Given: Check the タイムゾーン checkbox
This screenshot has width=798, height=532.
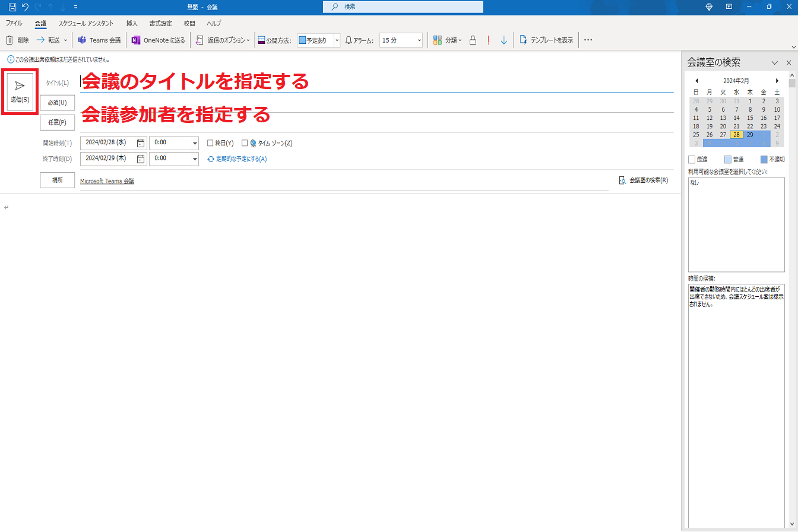Looking at the screenshot, I should [244, 142].
